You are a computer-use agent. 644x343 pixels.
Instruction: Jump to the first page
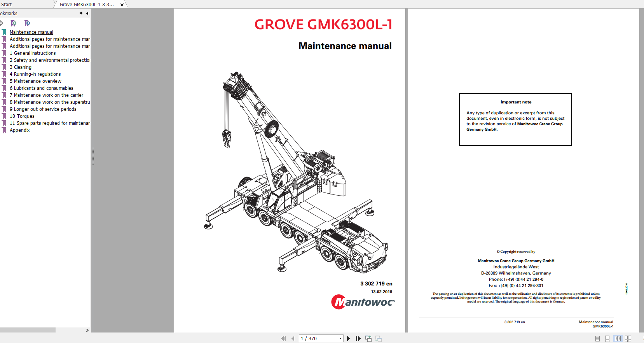283,339
